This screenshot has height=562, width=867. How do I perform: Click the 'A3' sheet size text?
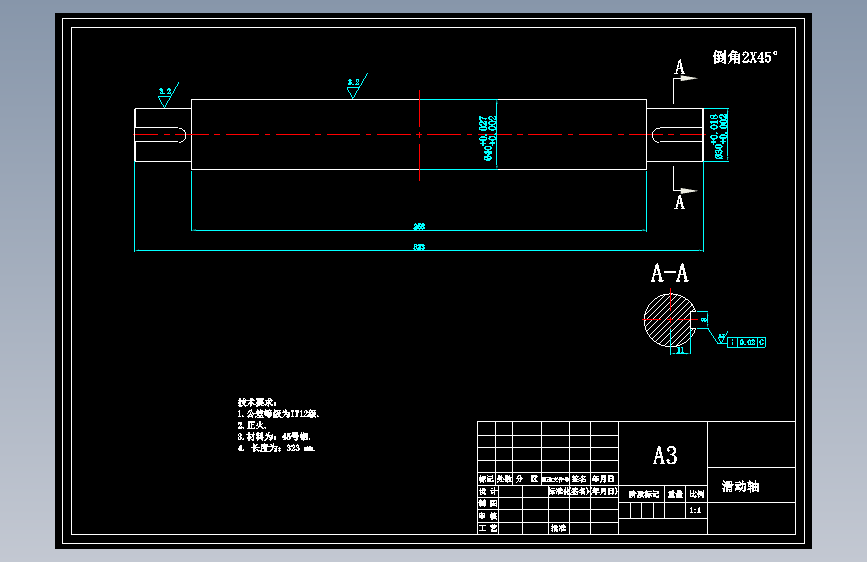[x=665, y=455]
